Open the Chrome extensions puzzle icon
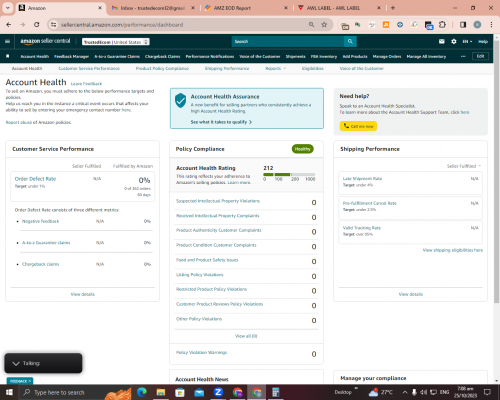Screen dimensions: 500x400 click(442, 25)
